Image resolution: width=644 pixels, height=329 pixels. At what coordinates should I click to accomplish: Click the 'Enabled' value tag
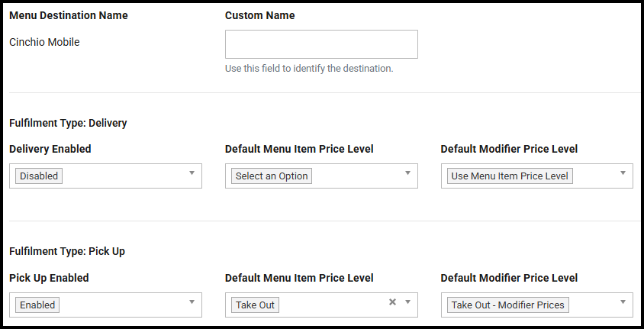tap(37, 305)
